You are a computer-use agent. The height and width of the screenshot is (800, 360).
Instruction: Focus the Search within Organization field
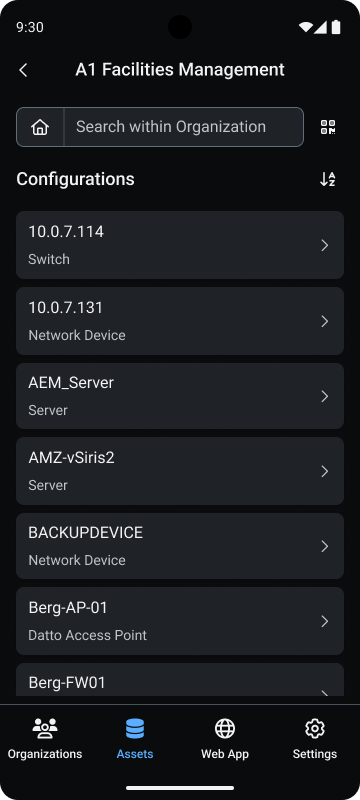pyautogui.click(x=184, y=127)
